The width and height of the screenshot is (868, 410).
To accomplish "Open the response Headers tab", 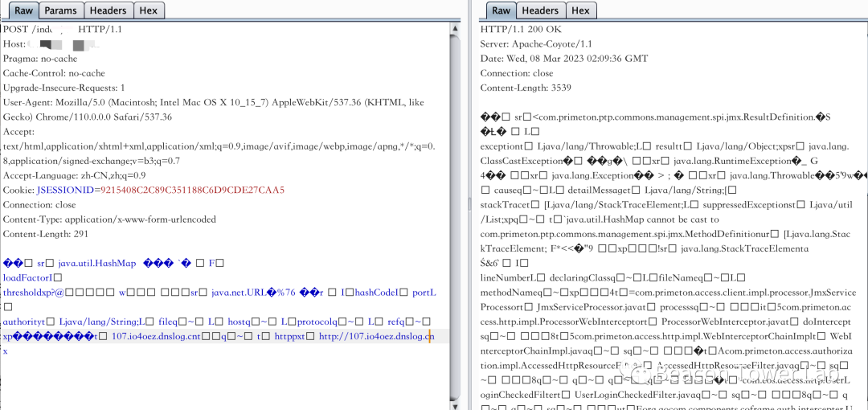I will 540,10.
